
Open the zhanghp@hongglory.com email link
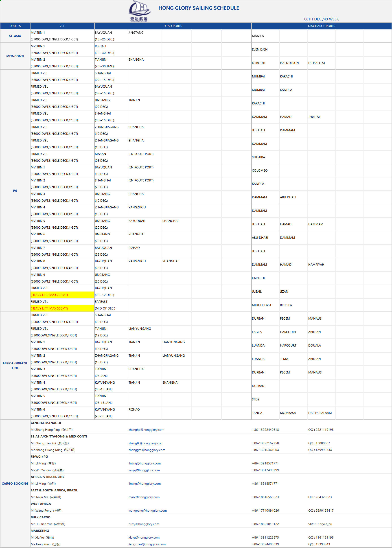pos(146,430)
